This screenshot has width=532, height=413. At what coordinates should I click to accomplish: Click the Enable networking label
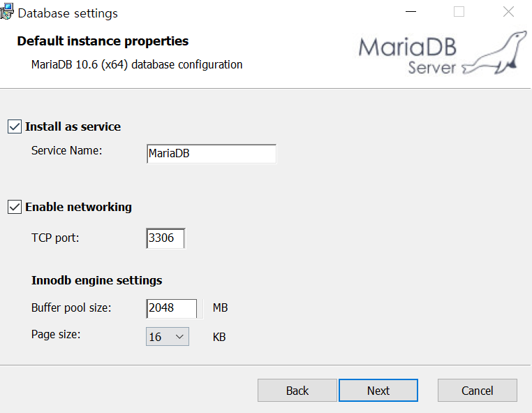tap(78, 207)
